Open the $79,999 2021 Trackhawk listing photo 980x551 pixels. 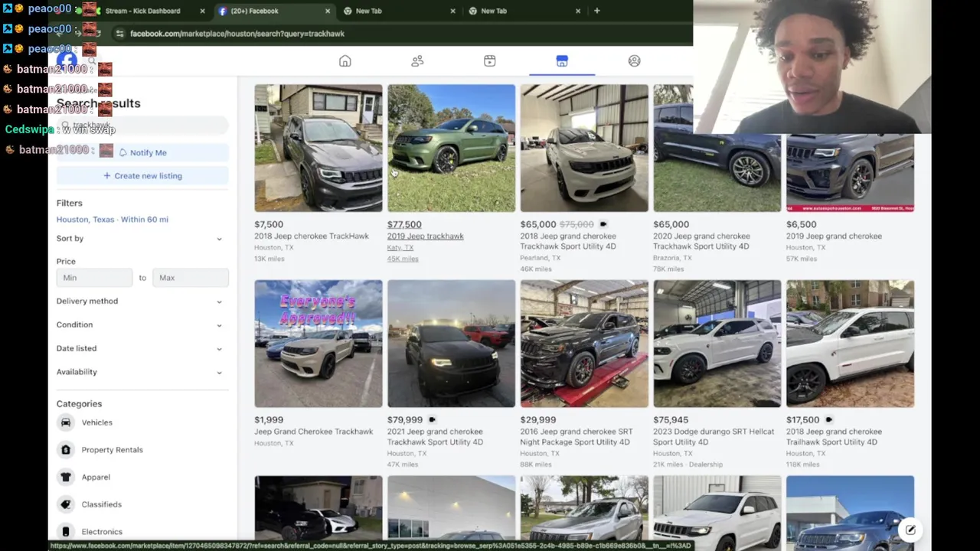pos(451,344)
